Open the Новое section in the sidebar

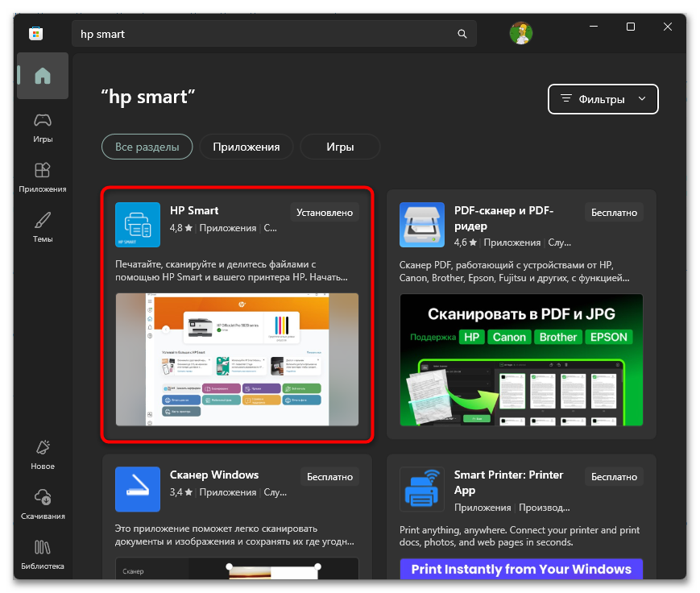pyautogui.click(x=43, y=455)
